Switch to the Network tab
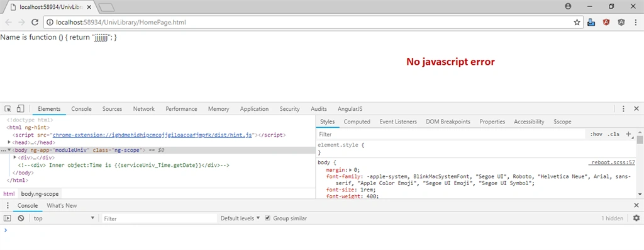Image resolution: width=644 pixels, height=250 pixels. click(x=144, y=109)
